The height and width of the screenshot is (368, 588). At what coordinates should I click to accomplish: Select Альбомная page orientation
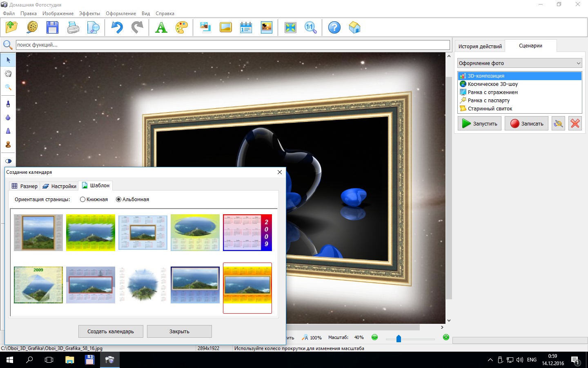tap(119, 200)
